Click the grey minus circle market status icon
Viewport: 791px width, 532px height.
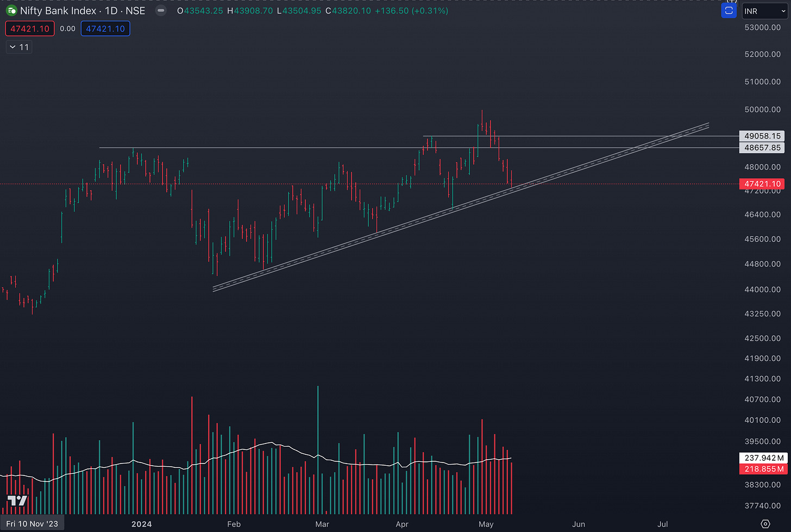click(161, 10)
